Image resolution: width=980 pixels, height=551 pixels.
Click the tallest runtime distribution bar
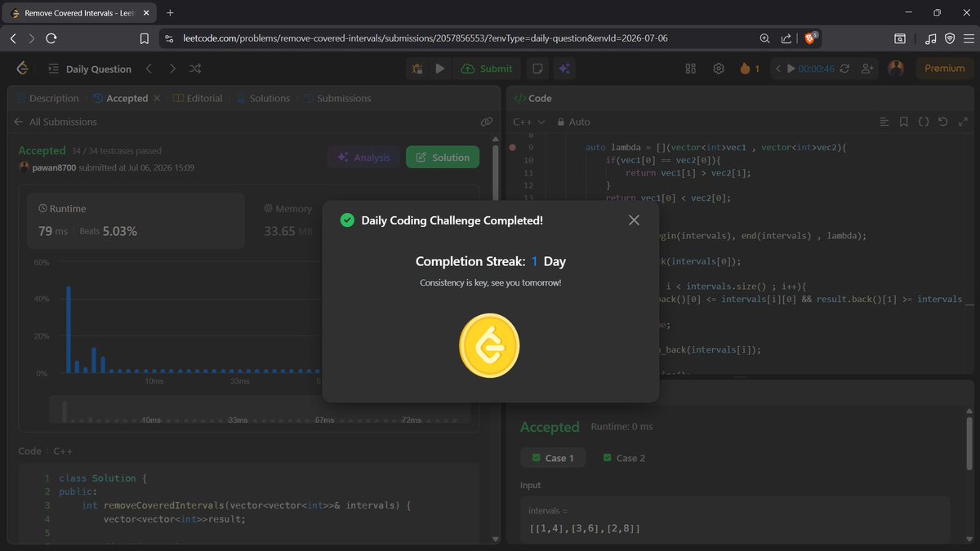pyautogui.click(x=69, y=329)
